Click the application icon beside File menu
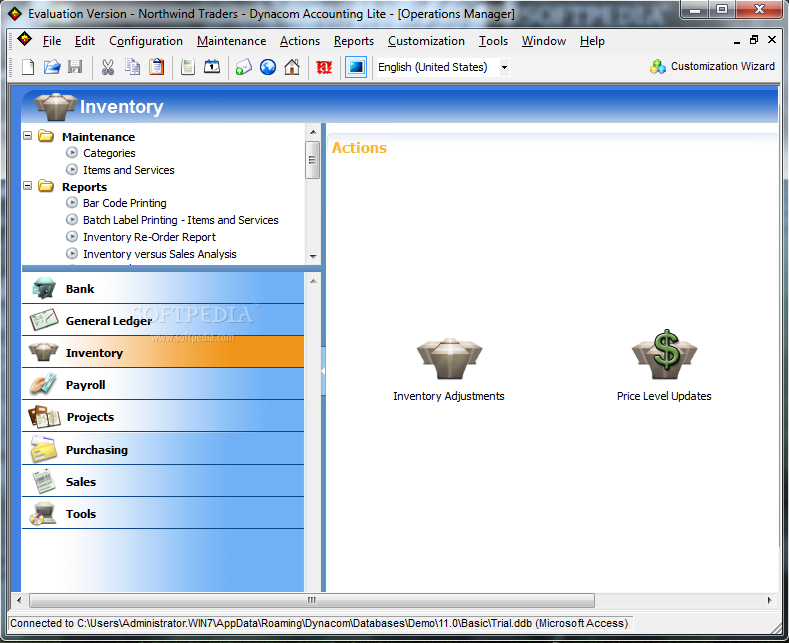Viewport: 789px width, 643px height. [25, 39]
